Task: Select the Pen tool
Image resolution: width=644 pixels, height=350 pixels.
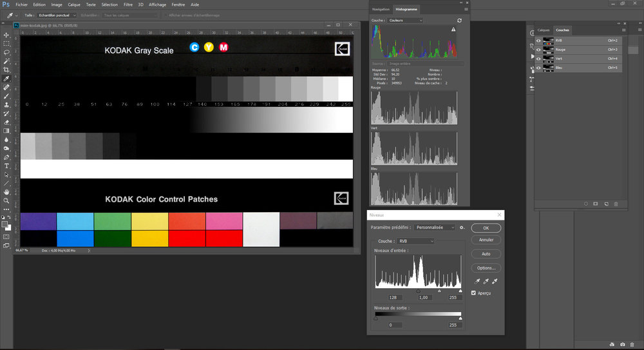Action: (6, 157)
